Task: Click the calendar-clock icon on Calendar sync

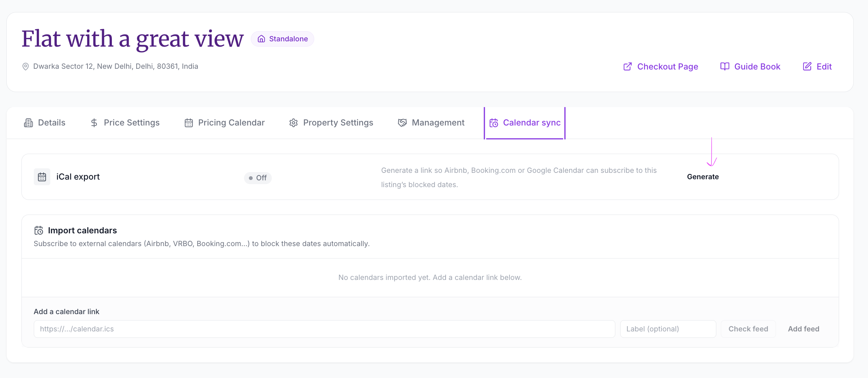Action: [494, 123]
